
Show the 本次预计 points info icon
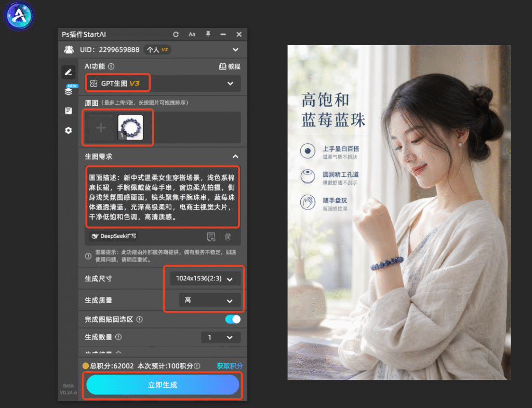(x=197, y=366)
